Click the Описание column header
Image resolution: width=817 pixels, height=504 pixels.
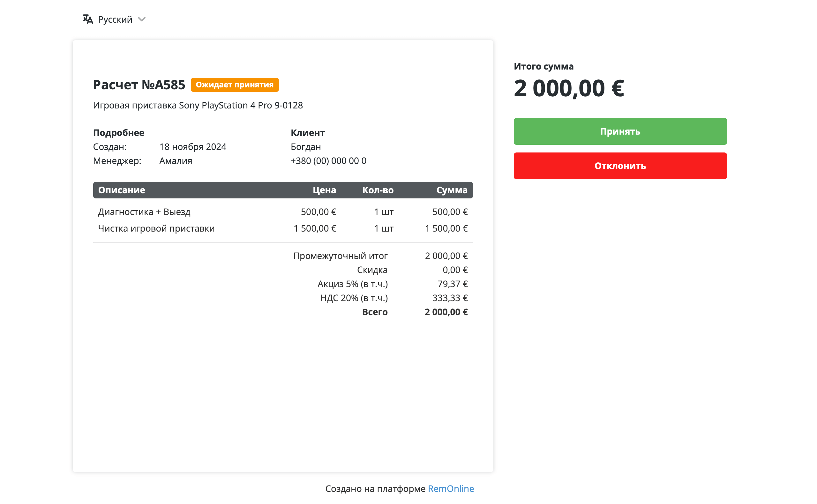point(121,190)
